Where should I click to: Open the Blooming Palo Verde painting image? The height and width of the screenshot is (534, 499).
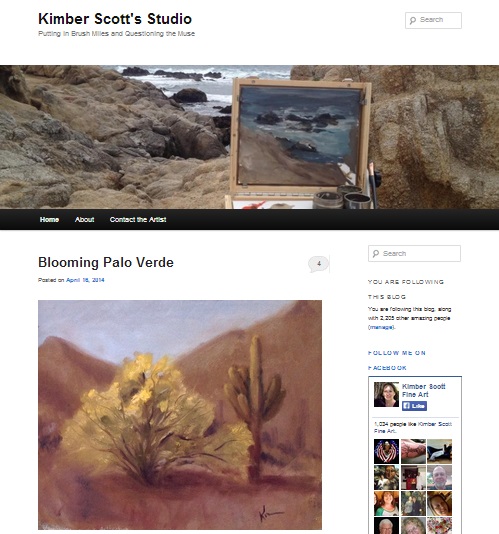click(x=180, y=415)
